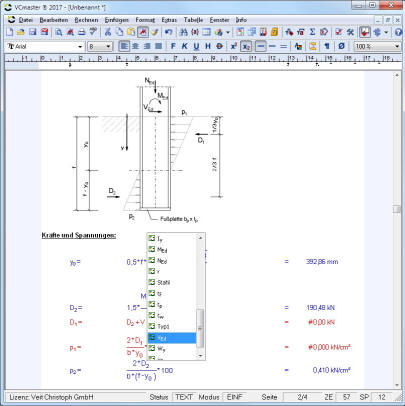Viewport: 405px width, 406px height.
Task: Open the Einfügen menu
Action: pyautogui.click(x=116, y=20)
